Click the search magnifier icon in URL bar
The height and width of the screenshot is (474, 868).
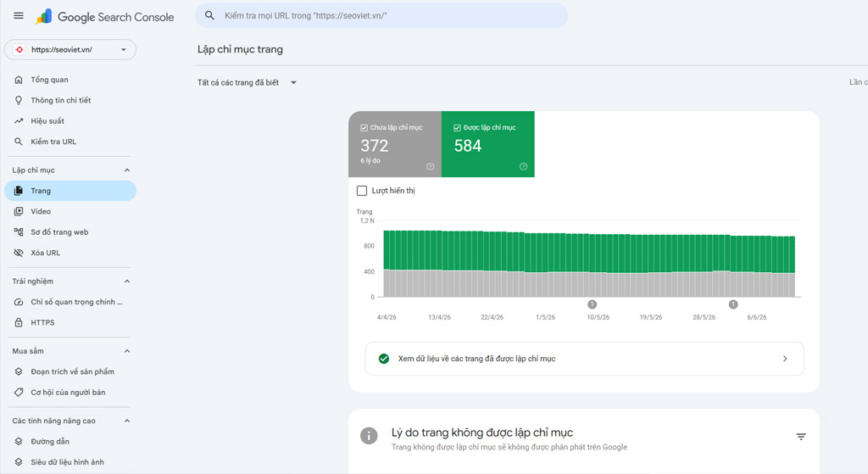tap(209, 15)
